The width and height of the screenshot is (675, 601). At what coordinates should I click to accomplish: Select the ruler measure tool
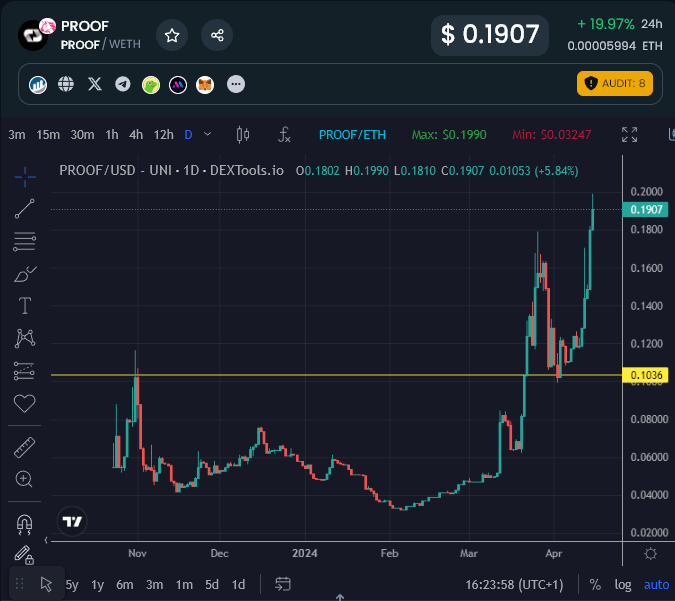coord(25,447)
